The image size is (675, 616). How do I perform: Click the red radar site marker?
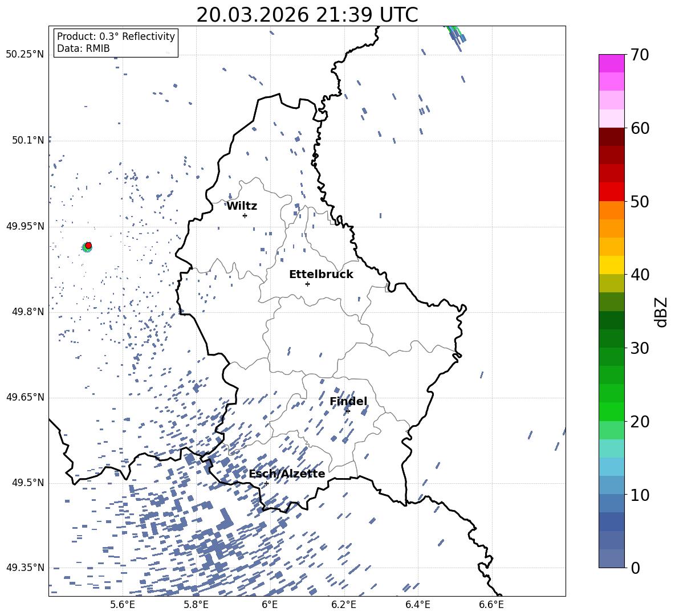click(x=88, y=245)
